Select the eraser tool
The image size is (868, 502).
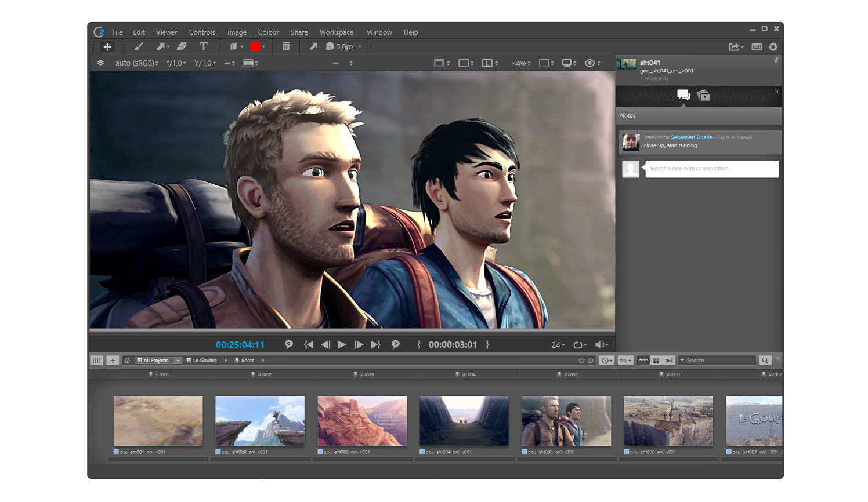pyautogui.click(x=182, y=46)
